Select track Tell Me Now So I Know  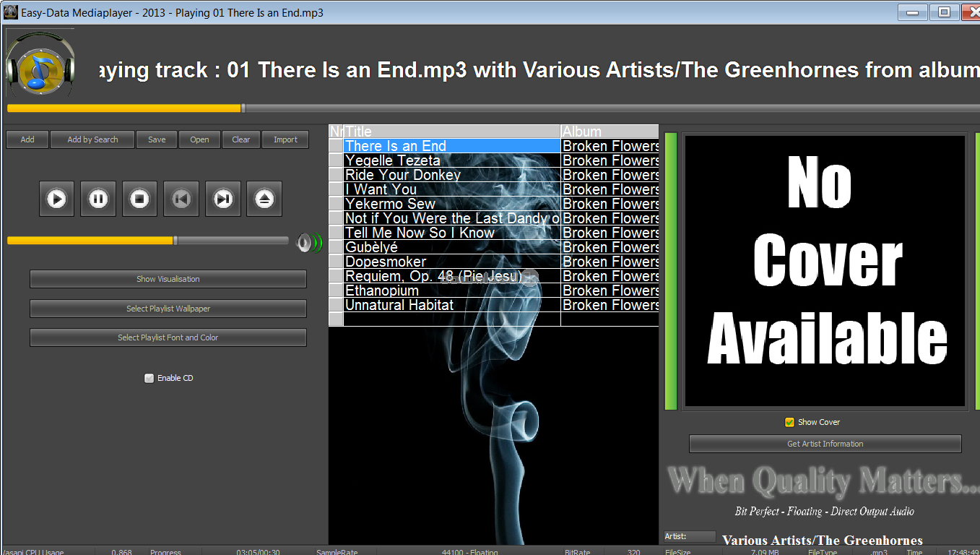(452, 233)
